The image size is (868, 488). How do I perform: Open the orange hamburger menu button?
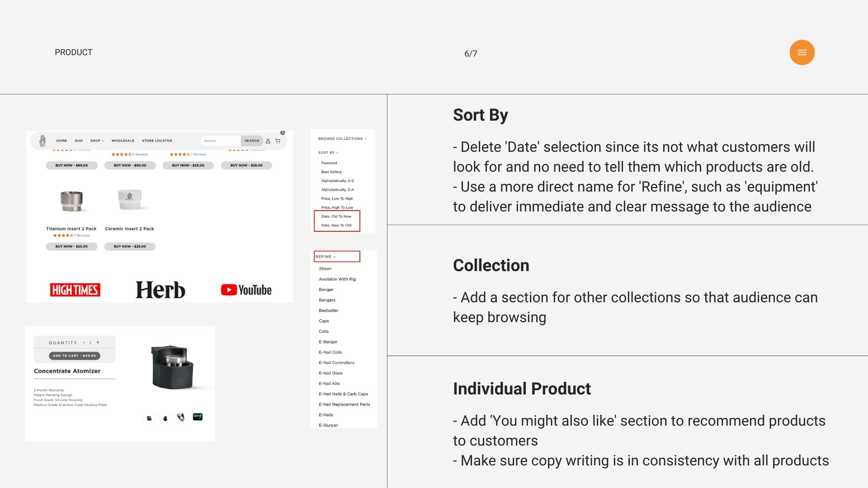(x=802, y=53)
